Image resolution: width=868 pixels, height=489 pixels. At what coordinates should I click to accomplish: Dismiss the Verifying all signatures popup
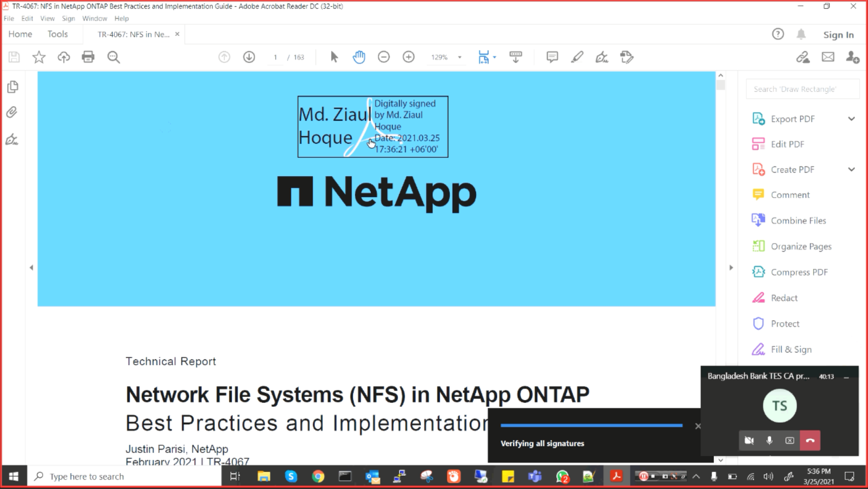pos(698,426)
